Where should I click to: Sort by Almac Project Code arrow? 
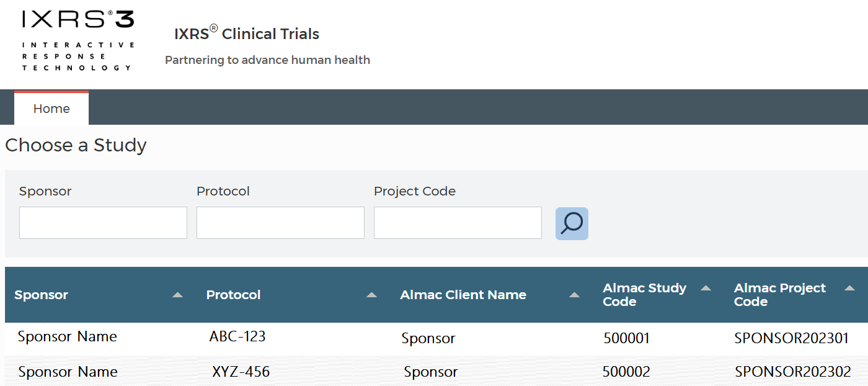click(x=849, y=288)
